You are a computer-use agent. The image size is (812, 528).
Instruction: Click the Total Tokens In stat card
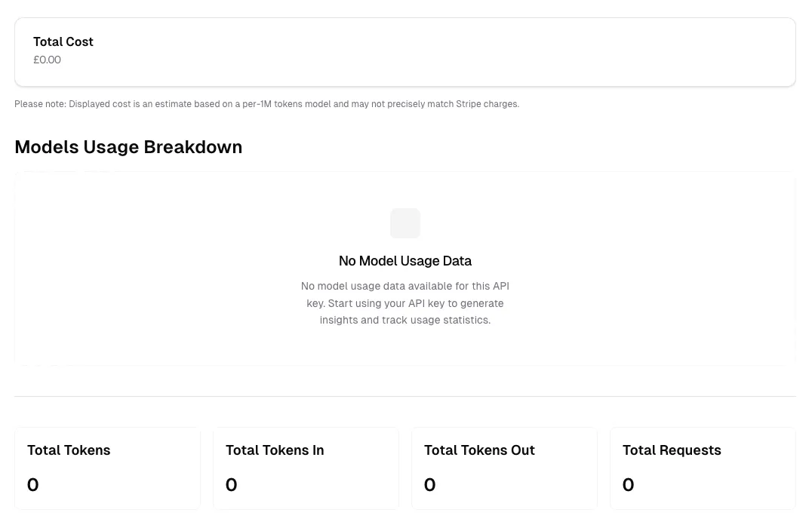pos(306,468)
